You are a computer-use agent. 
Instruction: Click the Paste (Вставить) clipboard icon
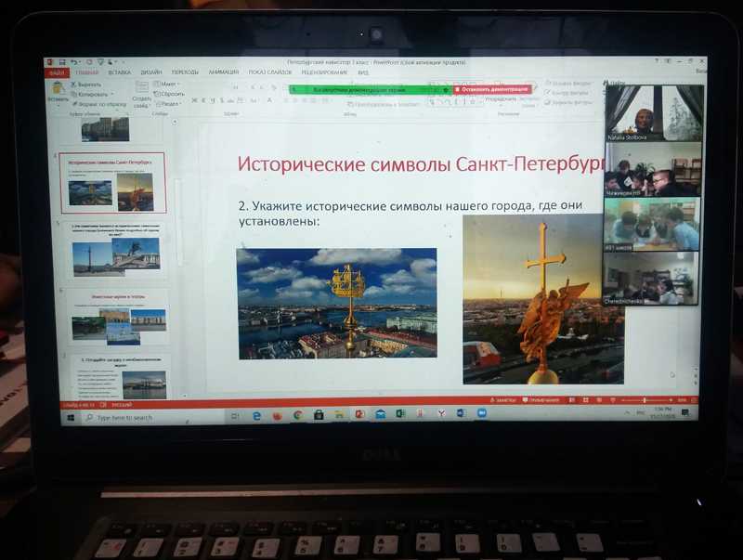(x=59, y=88)
